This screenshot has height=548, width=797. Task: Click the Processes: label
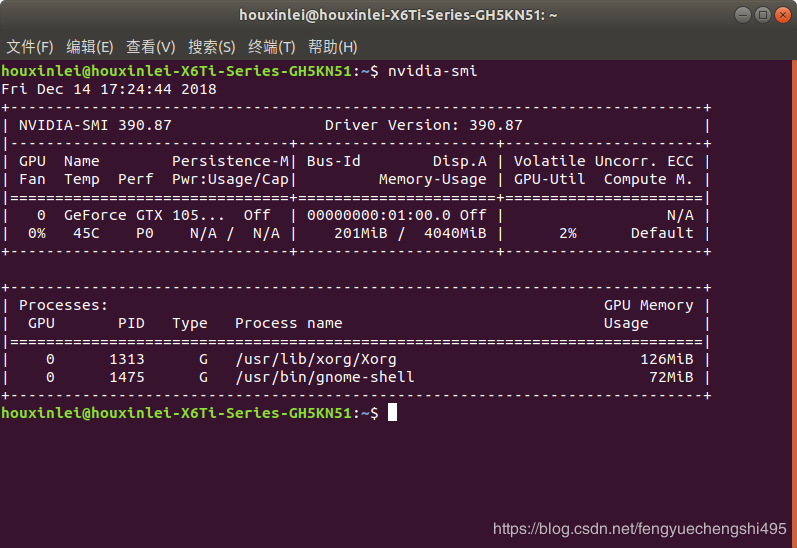(64, 305)
